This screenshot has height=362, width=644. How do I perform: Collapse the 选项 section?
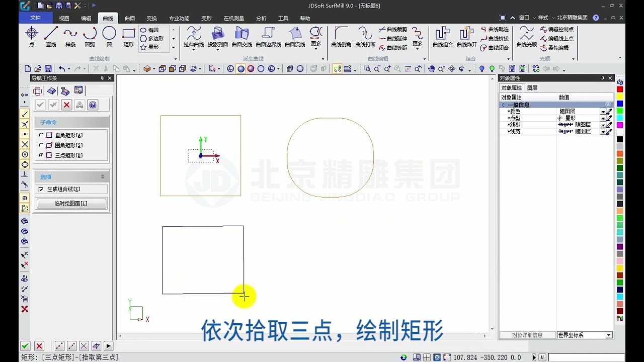(103, 177)
